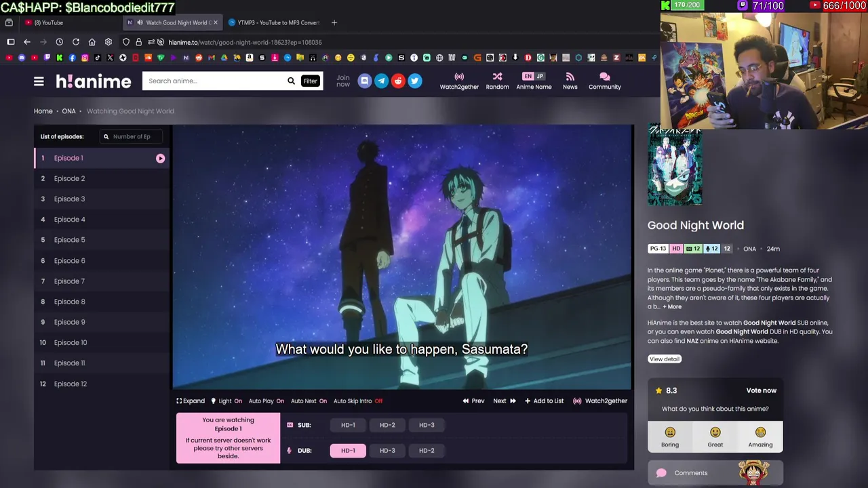Toggle the Light setting

(226, 401)
